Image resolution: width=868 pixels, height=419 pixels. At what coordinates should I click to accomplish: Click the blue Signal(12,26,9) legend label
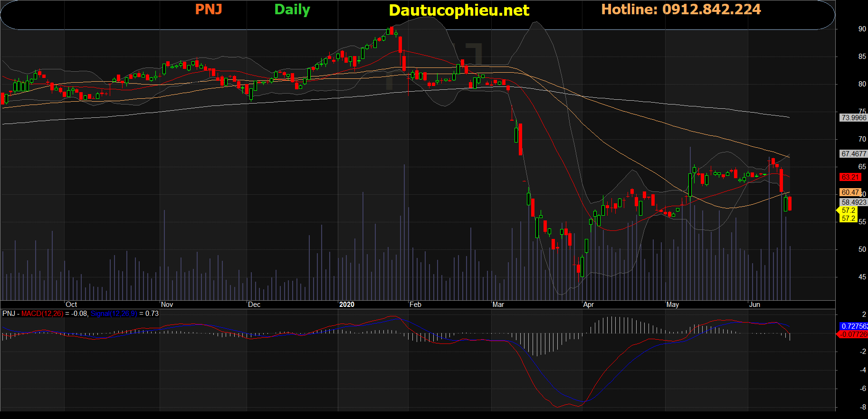114,314
